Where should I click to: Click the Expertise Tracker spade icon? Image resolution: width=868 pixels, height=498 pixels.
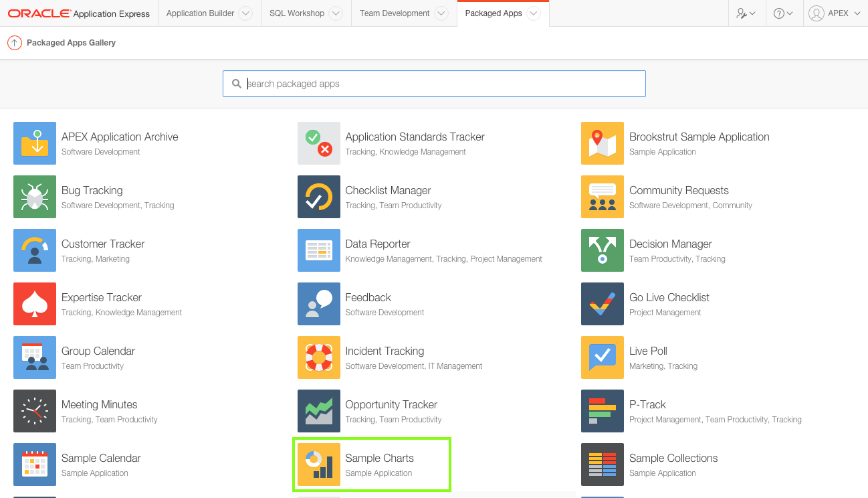point(35,304)
